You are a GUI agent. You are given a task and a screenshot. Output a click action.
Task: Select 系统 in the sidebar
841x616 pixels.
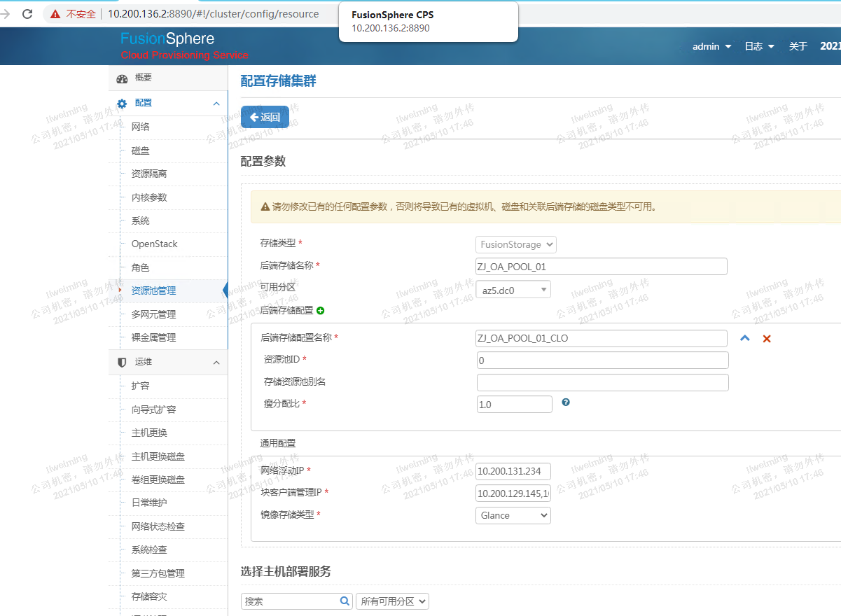pyautogui.click(x=141, y=220)
